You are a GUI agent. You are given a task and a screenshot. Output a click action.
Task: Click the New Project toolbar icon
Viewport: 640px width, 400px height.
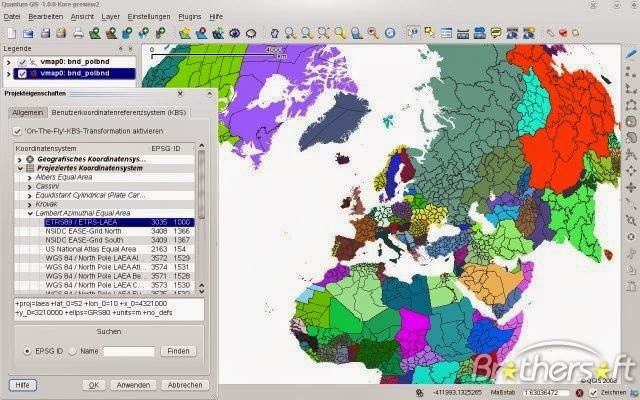coord(11,33)
